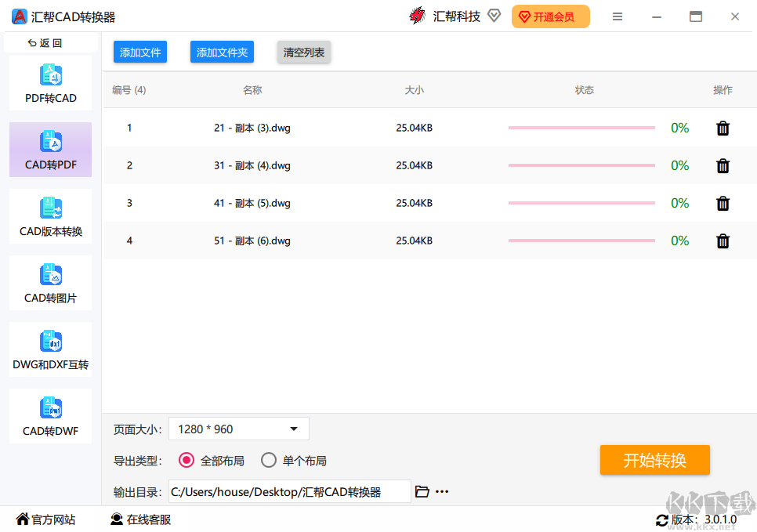This screenshot has width=757, height=532.
Task: Click the refresh icon next to 版本 3.0.1.0
Action: pyautogui.click(x=663, y=519)
